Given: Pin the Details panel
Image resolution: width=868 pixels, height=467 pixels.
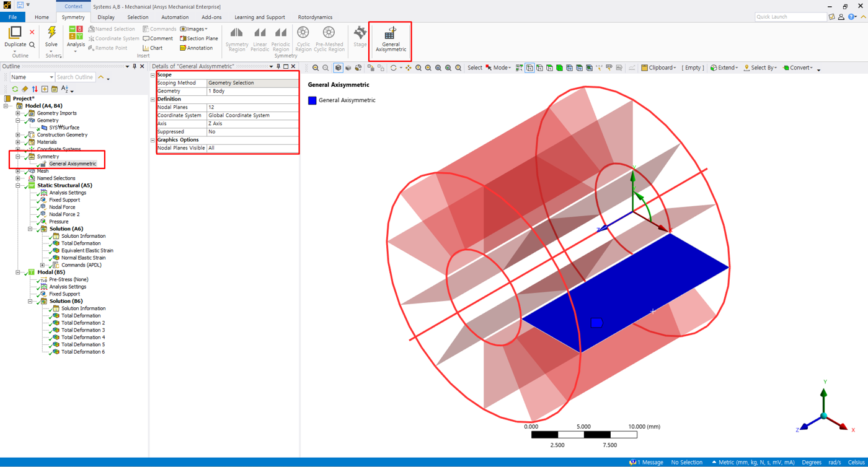Looking at the screenshot, I should (278, 66).
